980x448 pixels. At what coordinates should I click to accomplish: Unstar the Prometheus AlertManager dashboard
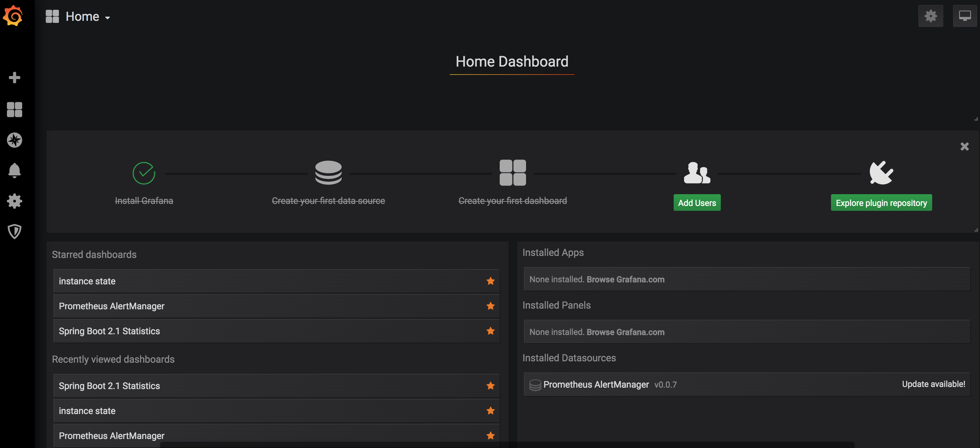[490, 306]
